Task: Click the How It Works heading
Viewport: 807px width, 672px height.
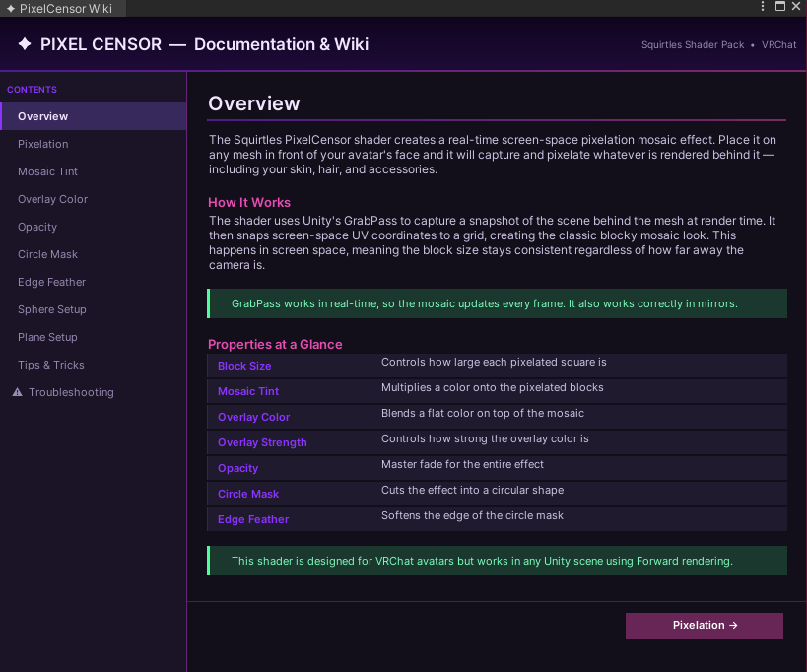Action: [249, 203]
